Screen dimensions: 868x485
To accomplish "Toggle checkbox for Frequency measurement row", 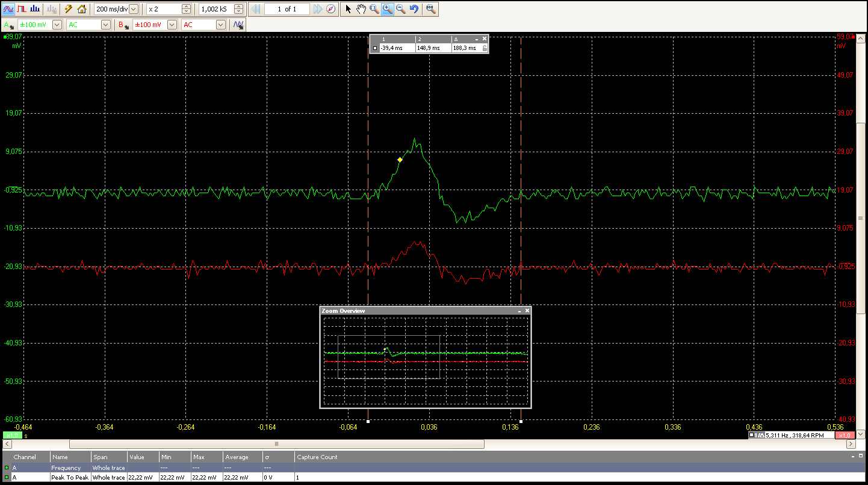I will pos(7,468).
